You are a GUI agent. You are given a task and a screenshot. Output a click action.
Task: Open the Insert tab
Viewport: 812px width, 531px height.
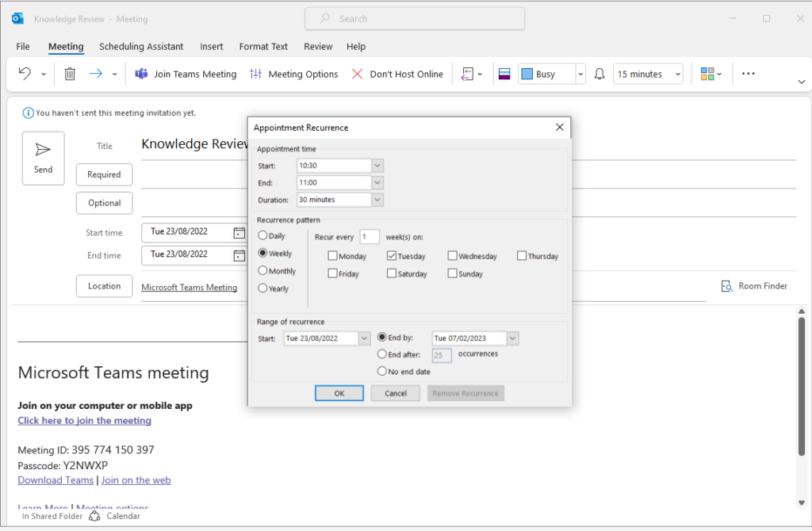pyautogui.click(x=212, y=47)
